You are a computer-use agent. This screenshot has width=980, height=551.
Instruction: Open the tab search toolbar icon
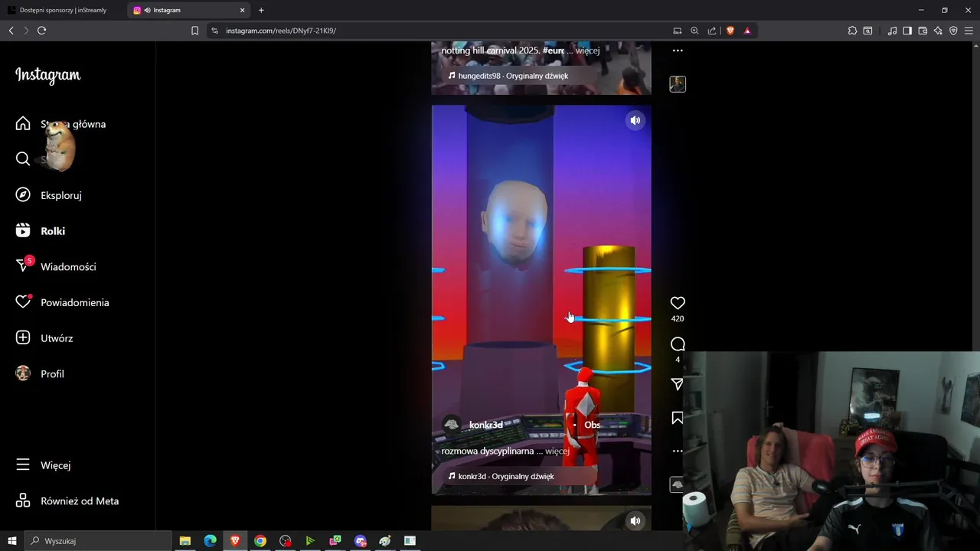(x=867, y=31)
